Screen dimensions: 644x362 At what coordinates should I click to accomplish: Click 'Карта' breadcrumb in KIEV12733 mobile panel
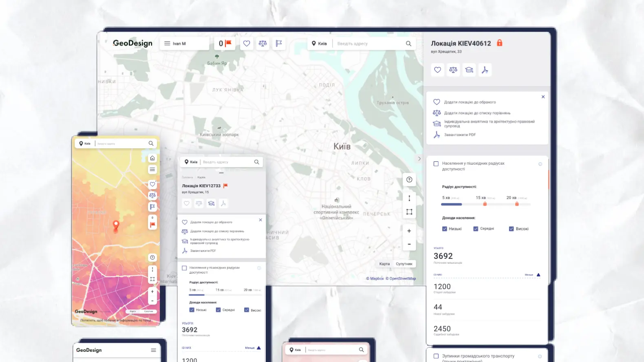[201, 177]
